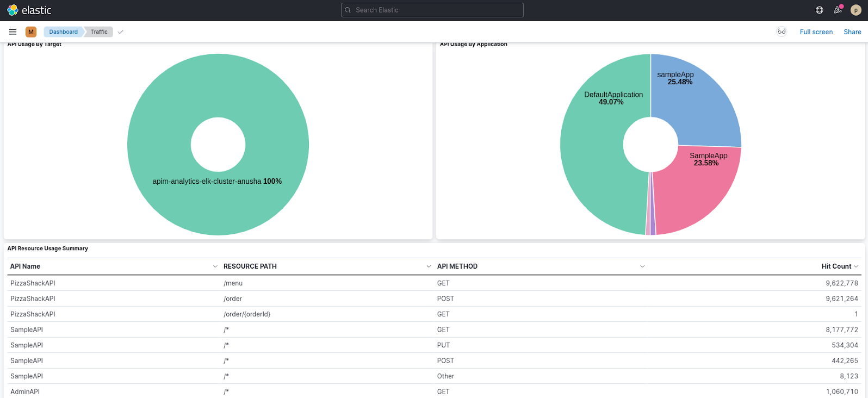Open the newsfeed notifications icon
The image size is (868, 398).
pyautogui.click(x=838, y=10)
